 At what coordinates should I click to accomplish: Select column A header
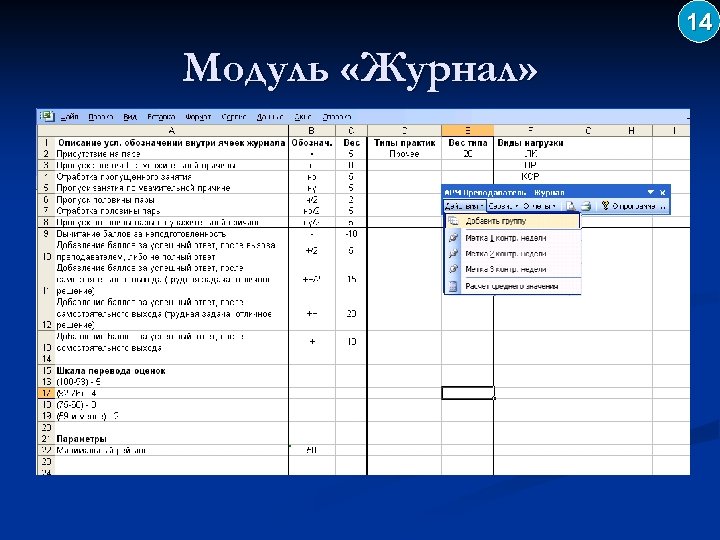[171, 130]
